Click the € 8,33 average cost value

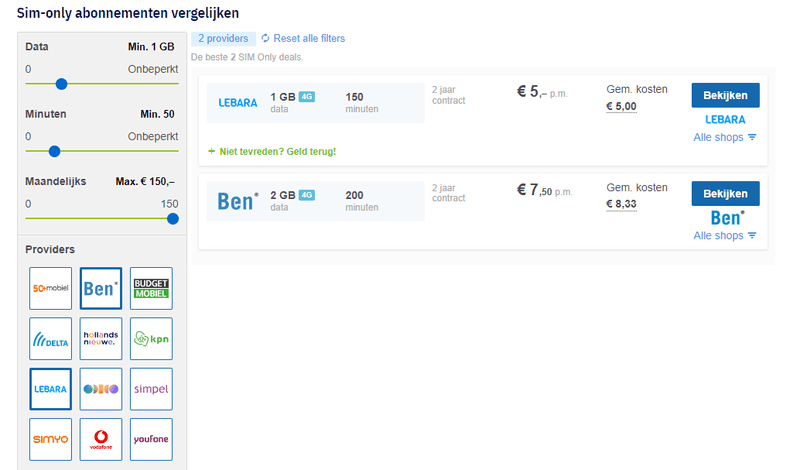pos(621,204)
